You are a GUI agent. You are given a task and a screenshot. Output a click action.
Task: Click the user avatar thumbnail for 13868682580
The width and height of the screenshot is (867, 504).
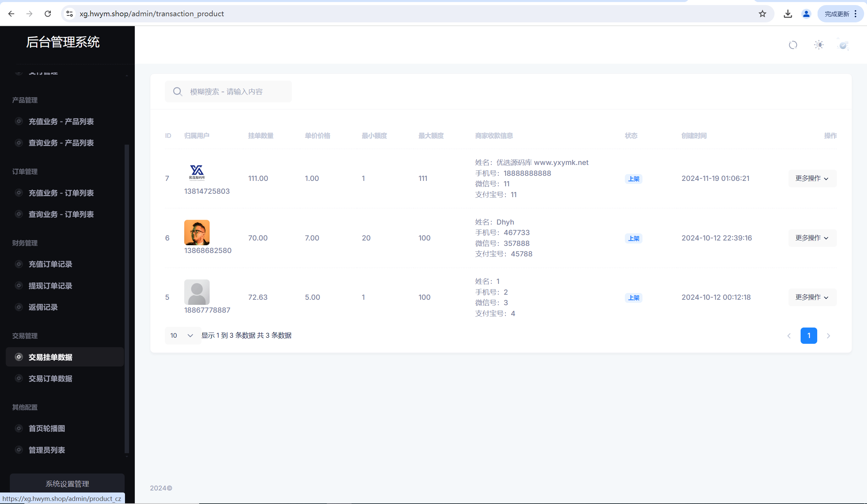point(197,232)
